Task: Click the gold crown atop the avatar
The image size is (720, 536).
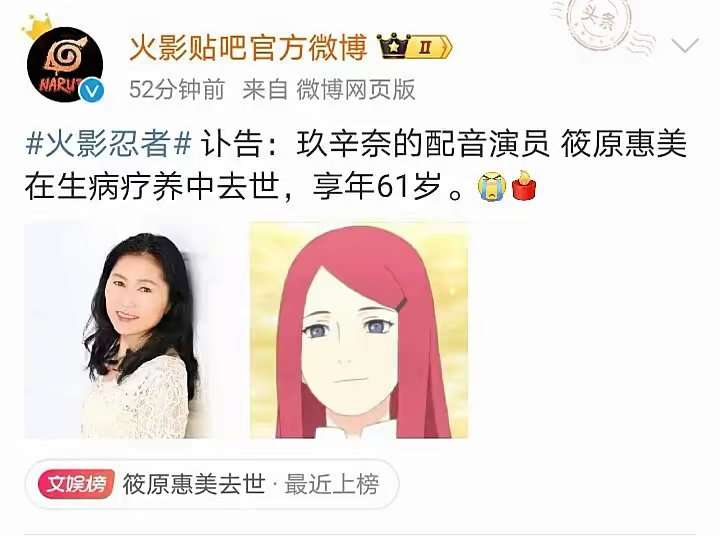Action: click(36, 27)
